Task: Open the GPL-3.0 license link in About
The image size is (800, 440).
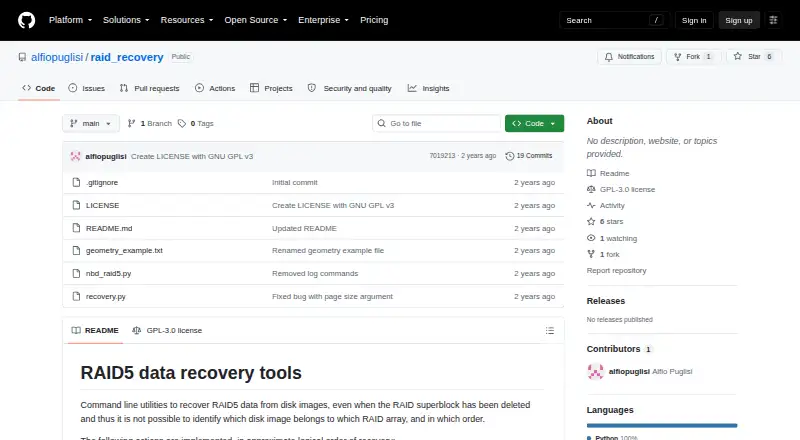Action: 621,189
